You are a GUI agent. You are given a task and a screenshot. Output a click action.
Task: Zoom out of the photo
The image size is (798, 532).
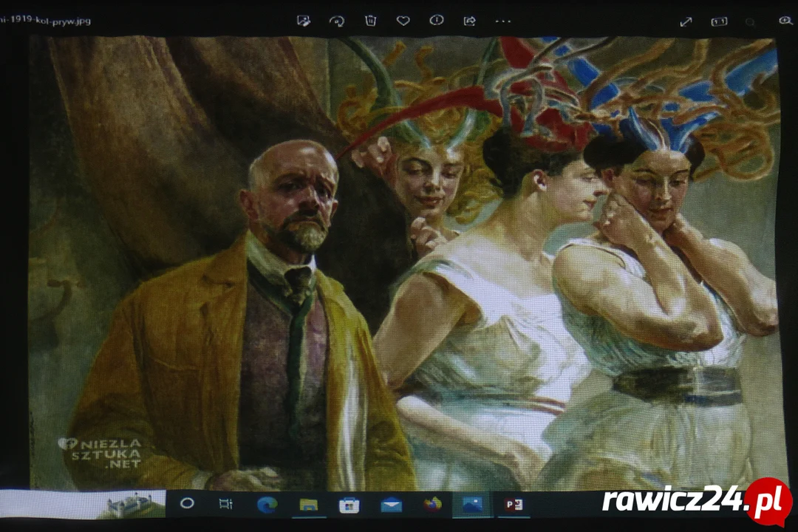click(x=750, y=22)
